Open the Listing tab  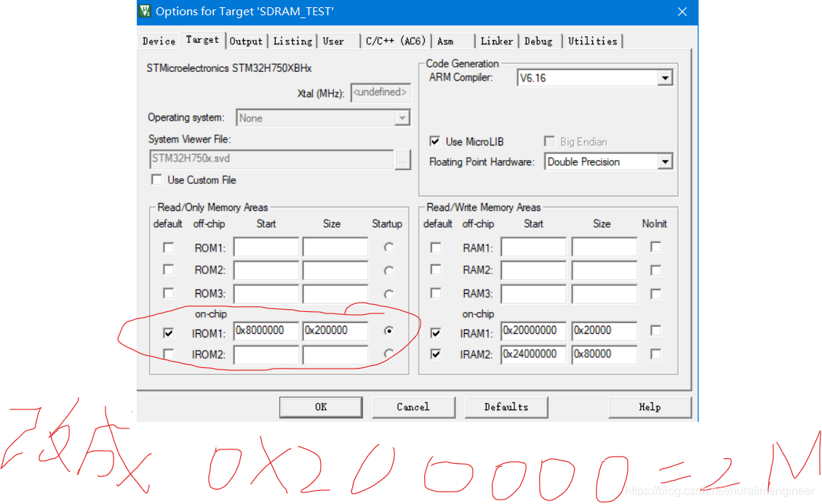coord(292,41)
